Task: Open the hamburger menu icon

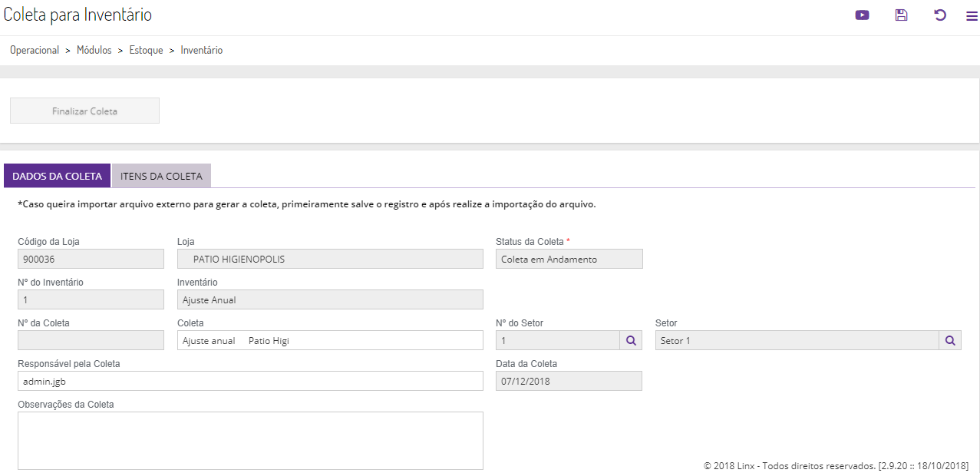Action: (x=972, y=15)
